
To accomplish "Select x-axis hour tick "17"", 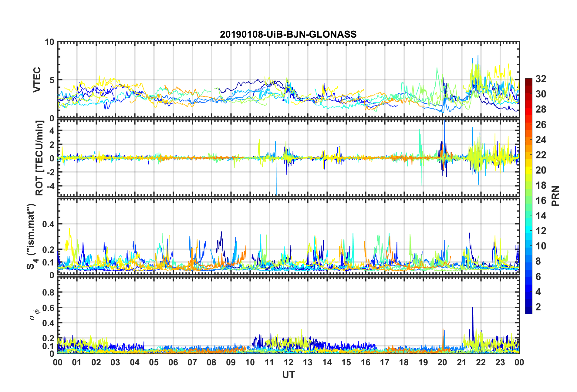I will pos(385,362).
